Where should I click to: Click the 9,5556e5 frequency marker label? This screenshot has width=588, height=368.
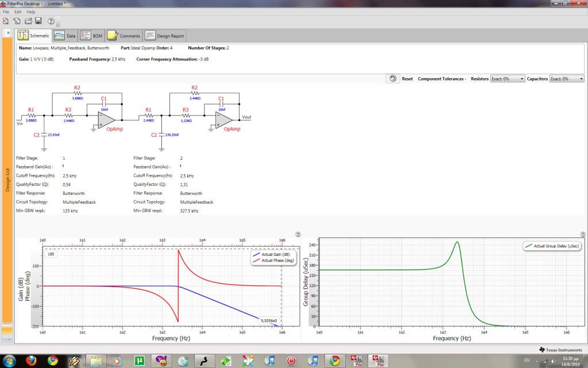[x=269, y=321]
